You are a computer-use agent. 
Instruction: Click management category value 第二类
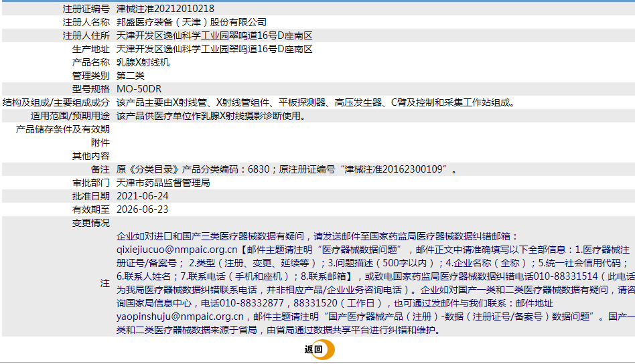(131, 76)
